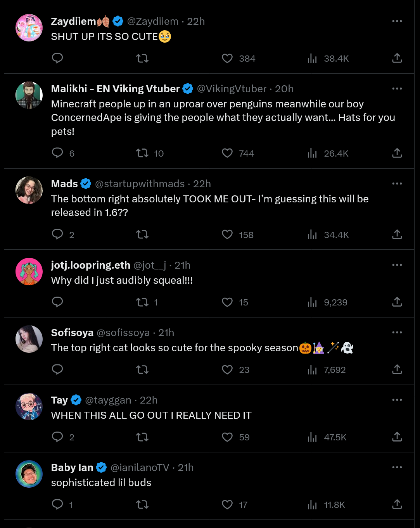Open the 22h timestamp on Tay's tweet
420x528 pixels.
tap(149, 400)
